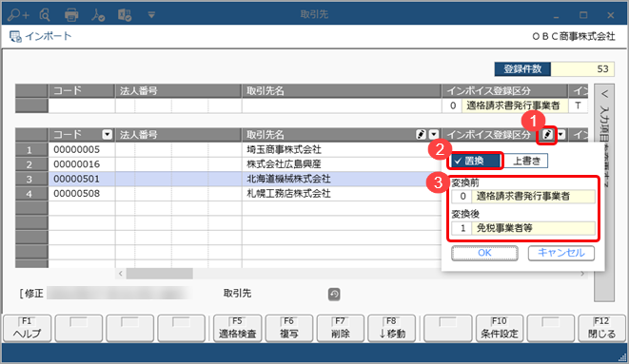Image resolution: width=629 pixels, height=364 pixels.
Task: Click the top filter row コード input cell
Action: (82, 105)
